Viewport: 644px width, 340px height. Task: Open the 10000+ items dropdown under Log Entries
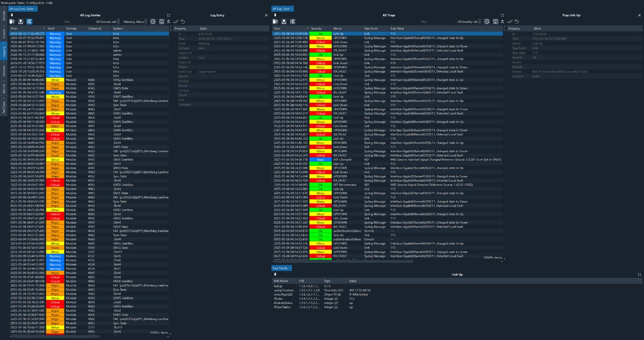(x=160, y=333)
